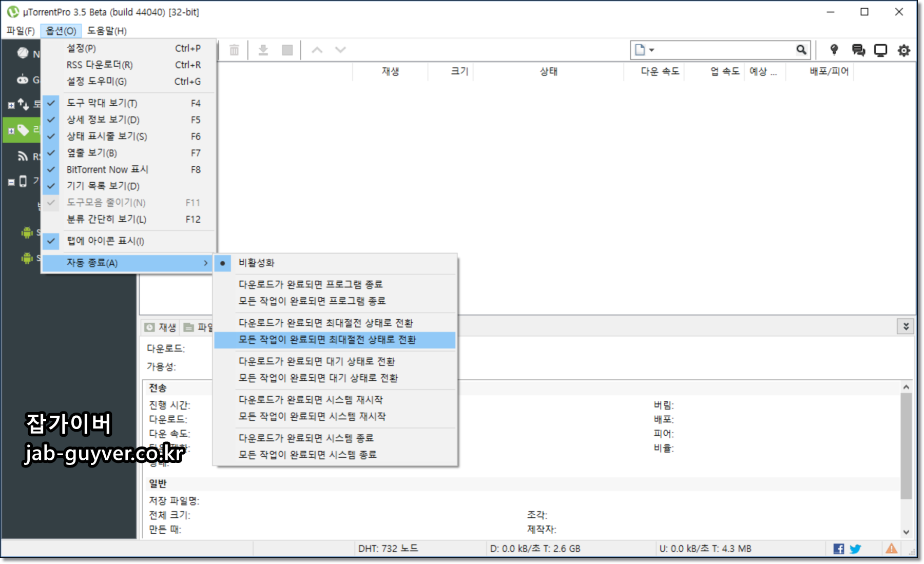Image resolution: width=924 pixels, height=564 pixels.
Task: Open the 파일(F) menu
Action: click(x=21, y=31)
